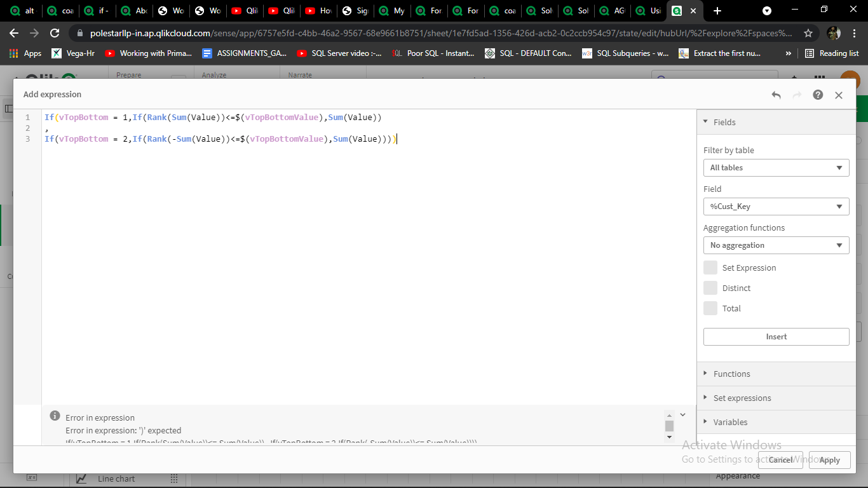Image resolution: width=868 pixels, height=488 pixels.
Task: Click the Apply button
Action: [x=829, y=460]
